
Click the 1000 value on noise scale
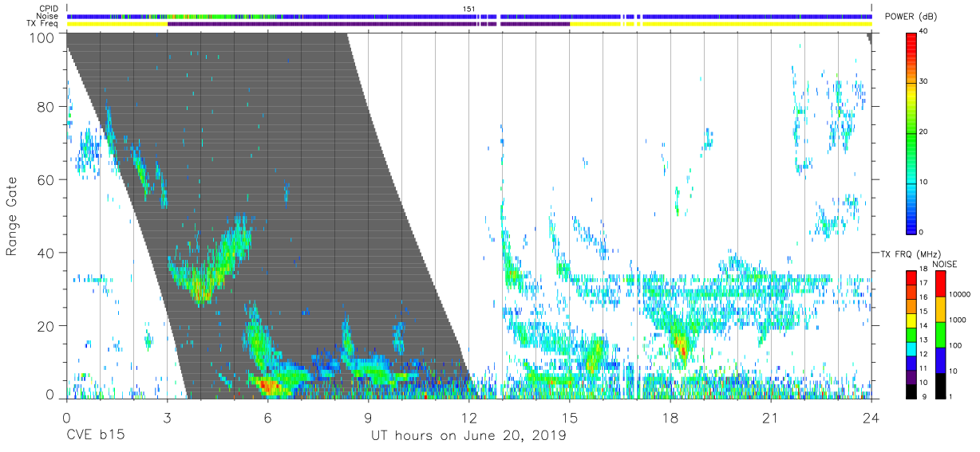[x=957, y=320]
